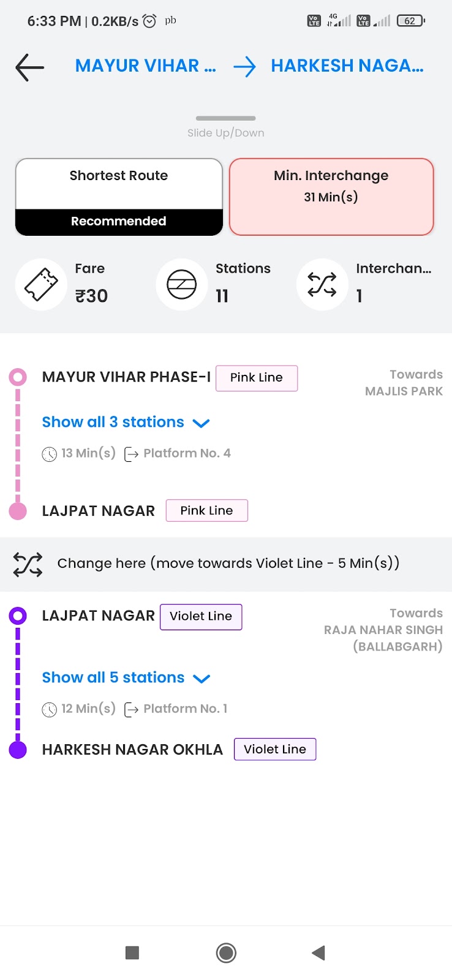Tap the MAYUR VIHAR origin station title
452x980 pixels.
145,66
